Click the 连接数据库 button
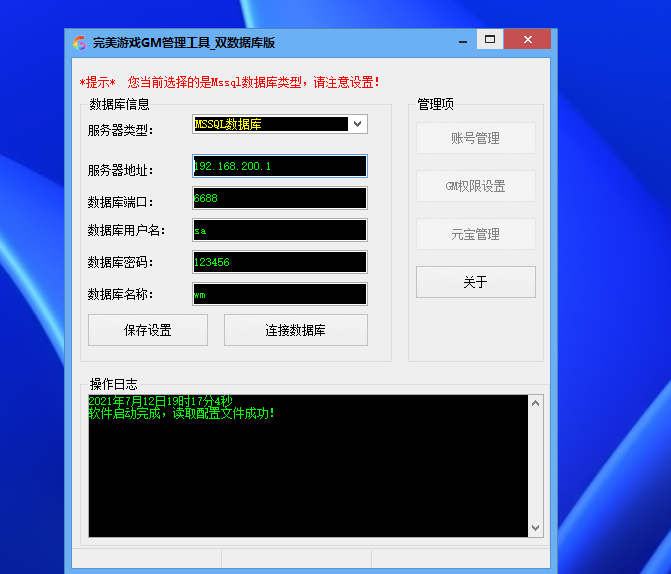Image resolution: width=671 pixels, height=574 pixels. [296, 330]
